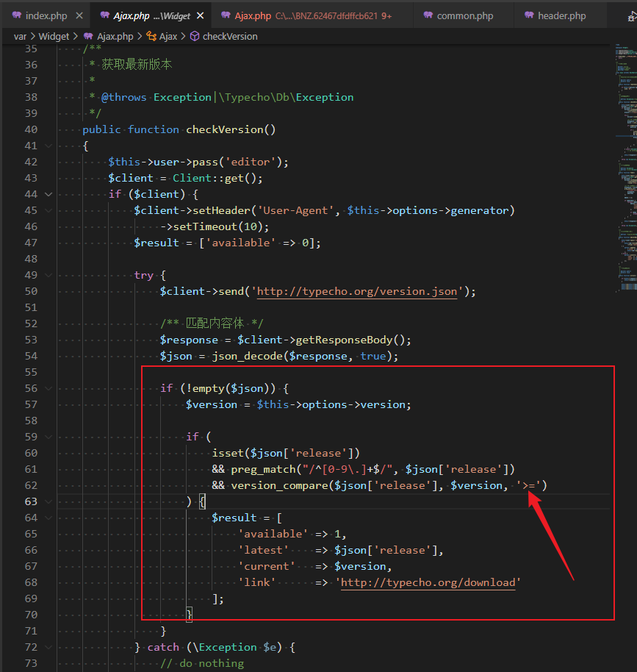Open the var breadcrumb folder dropdown
This screenshot has height=672, width=637.
tap(20, 36)
